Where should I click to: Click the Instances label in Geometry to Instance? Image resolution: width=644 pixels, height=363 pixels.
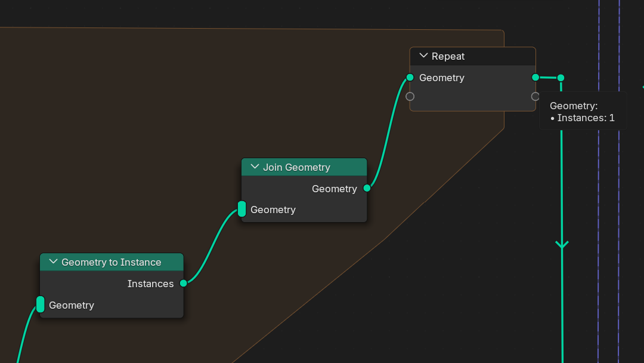coord(150,284)
